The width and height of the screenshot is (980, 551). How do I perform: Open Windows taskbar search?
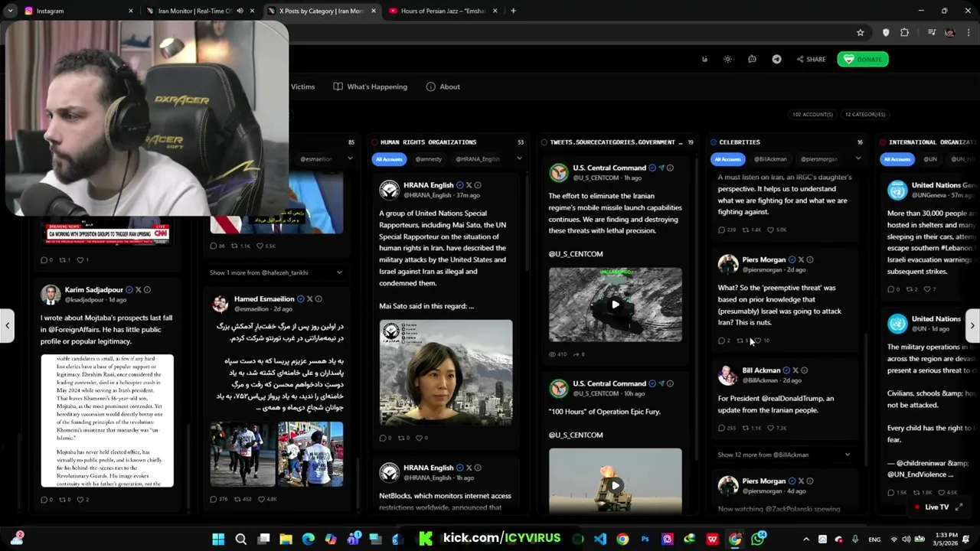point(240,540)
